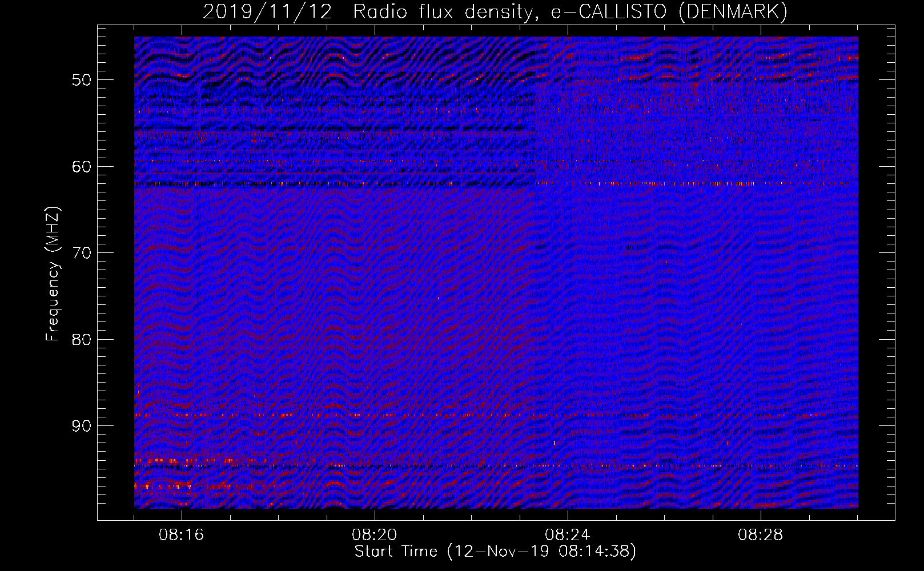Select the 08:20 time tick label
The height and width of the screenshot is (571, 924).
375,535
